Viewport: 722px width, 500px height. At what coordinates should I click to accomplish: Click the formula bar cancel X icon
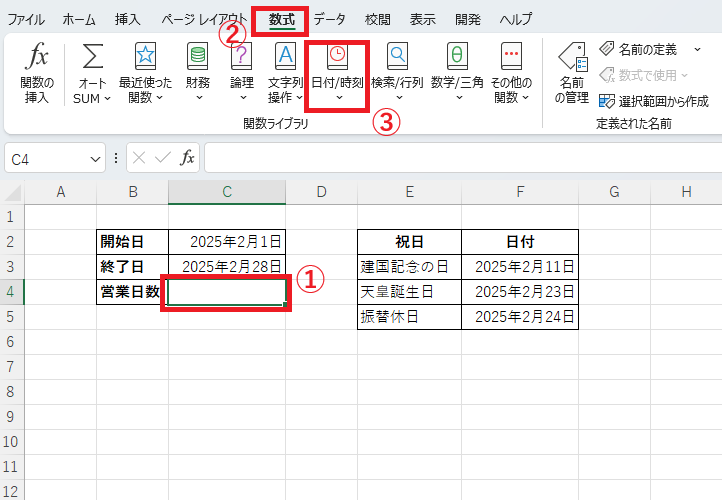139,158
